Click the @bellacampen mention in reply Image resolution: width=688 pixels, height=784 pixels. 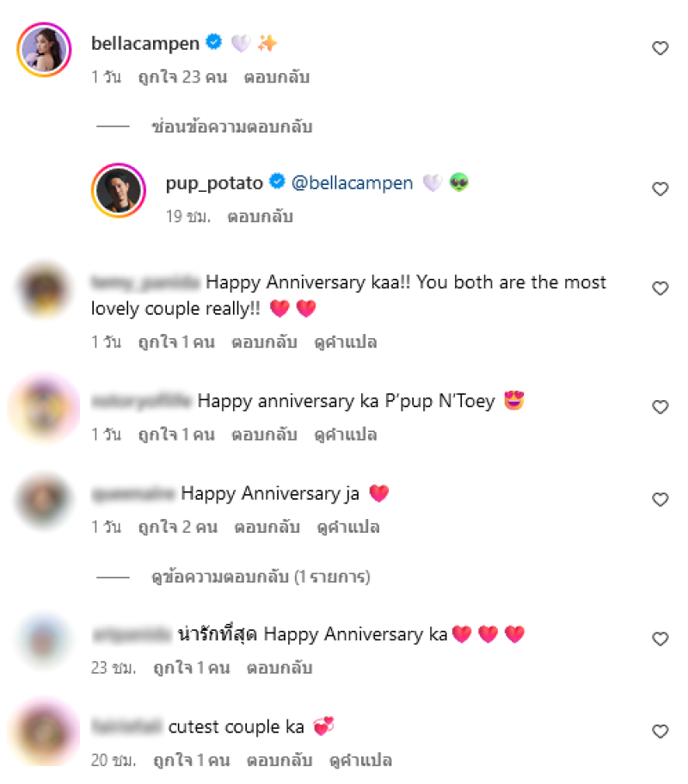pyautogui.click(x=353, y=182)
